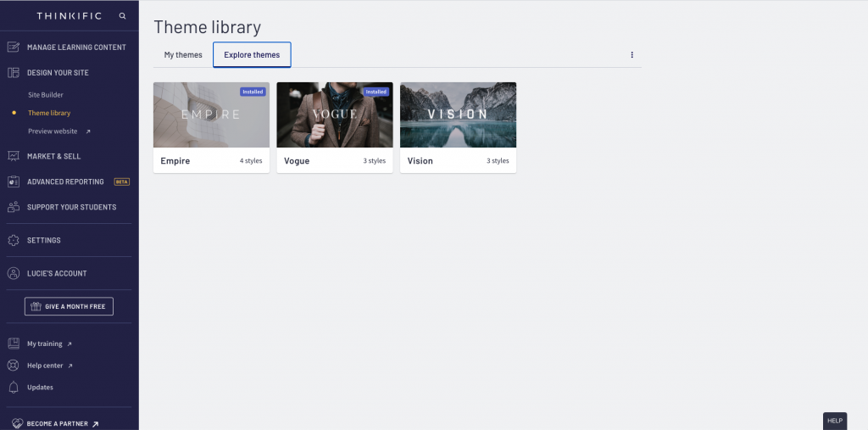868x430 pixels.
Task: Click the Vision theme name
Action: [420, 160]
